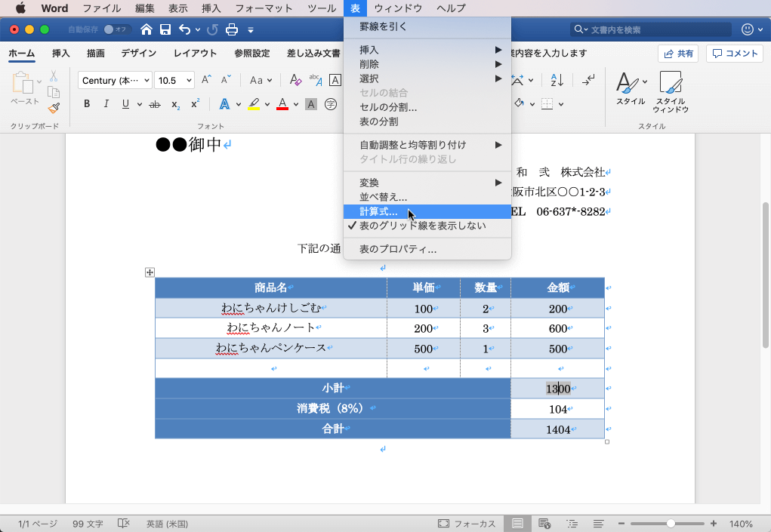The width and height of the screenshot is (771, 532).
Task: Click the 共有 share button
Action: [x=678, y=54]
